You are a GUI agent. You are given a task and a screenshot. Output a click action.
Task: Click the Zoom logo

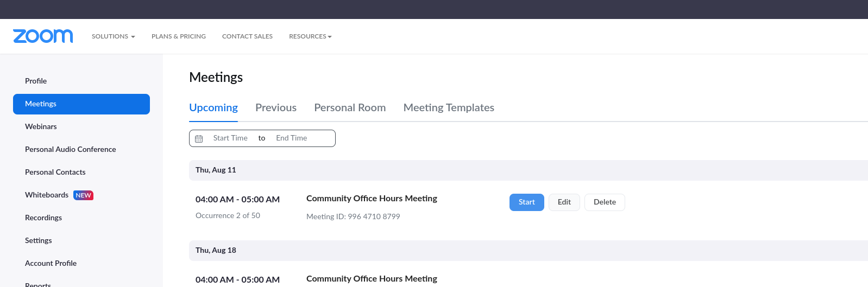43,36
